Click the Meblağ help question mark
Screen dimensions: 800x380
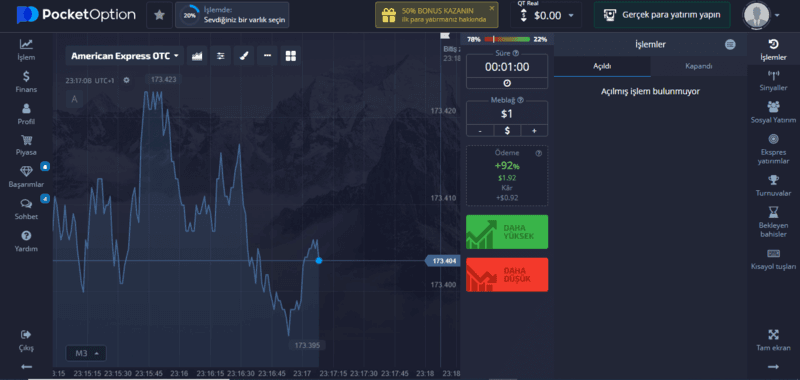520,100
